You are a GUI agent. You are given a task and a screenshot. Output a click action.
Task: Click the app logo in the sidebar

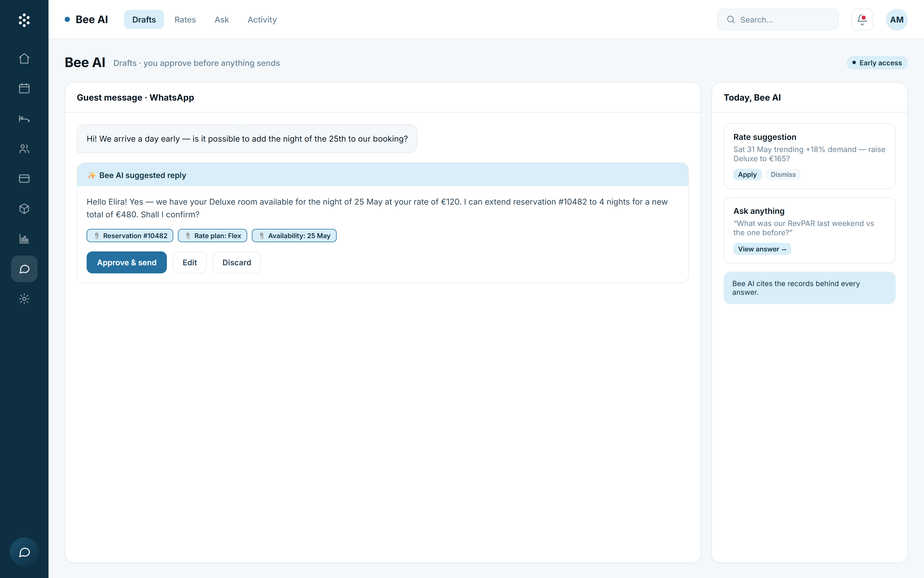pos(24,20)
